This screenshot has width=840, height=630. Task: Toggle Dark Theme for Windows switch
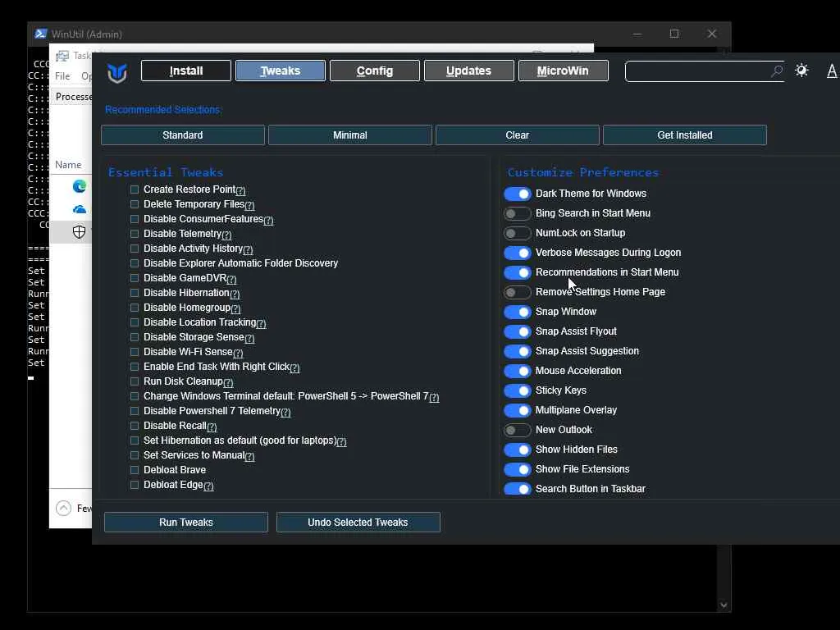click(x=518, y=194)
